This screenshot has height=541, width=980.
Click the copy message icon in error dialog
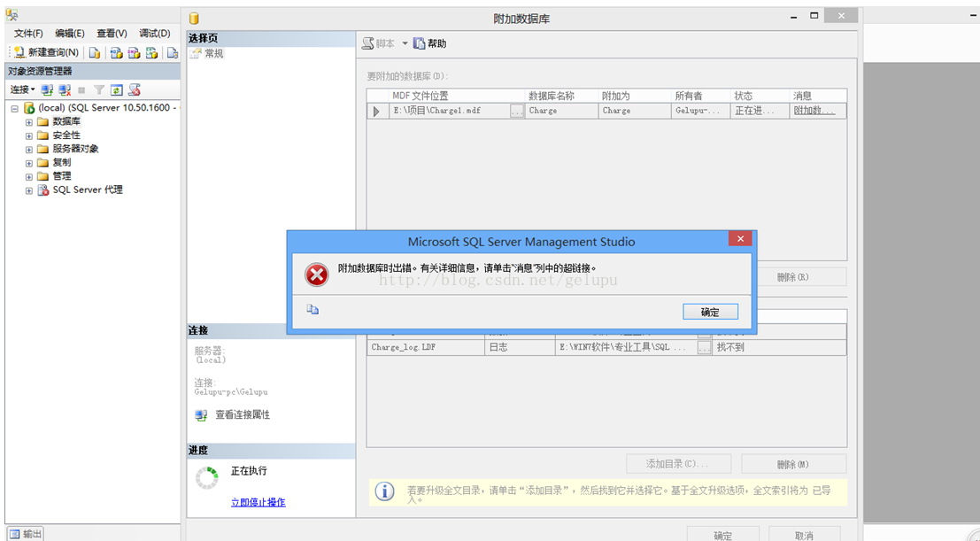(313, 310)
